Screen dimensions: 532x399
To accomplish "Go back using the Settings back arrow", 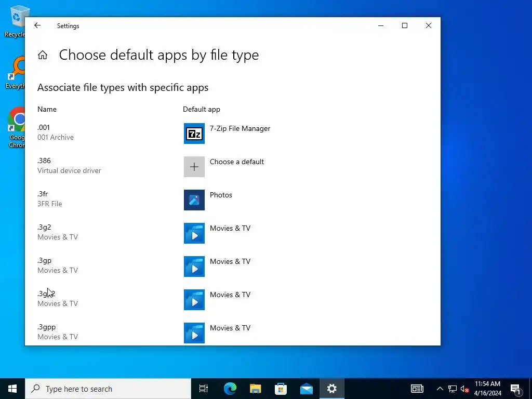I will pyautogui.click(x=37, y=25).
